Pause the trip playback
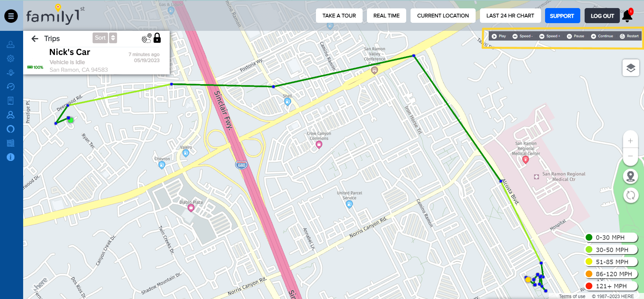644x299 pixels. (x=576, y=36)
